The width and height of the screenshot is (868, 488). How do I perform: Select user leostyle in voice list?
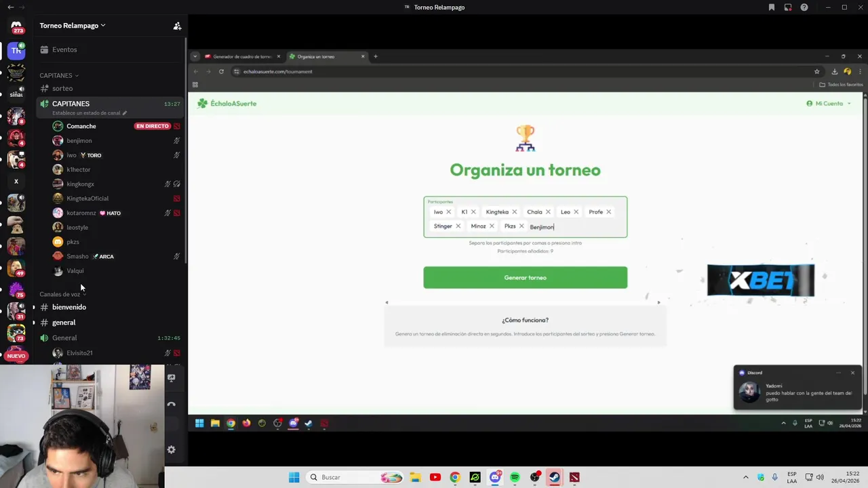(x=77, y=228)
